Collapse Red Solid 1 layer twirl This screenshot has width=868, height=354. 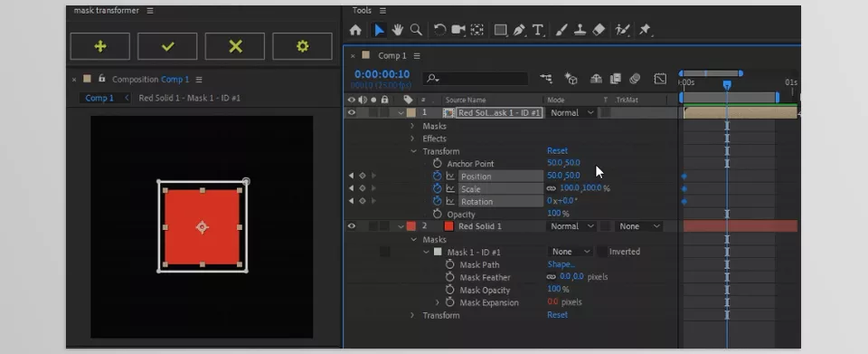pos(401,226)
